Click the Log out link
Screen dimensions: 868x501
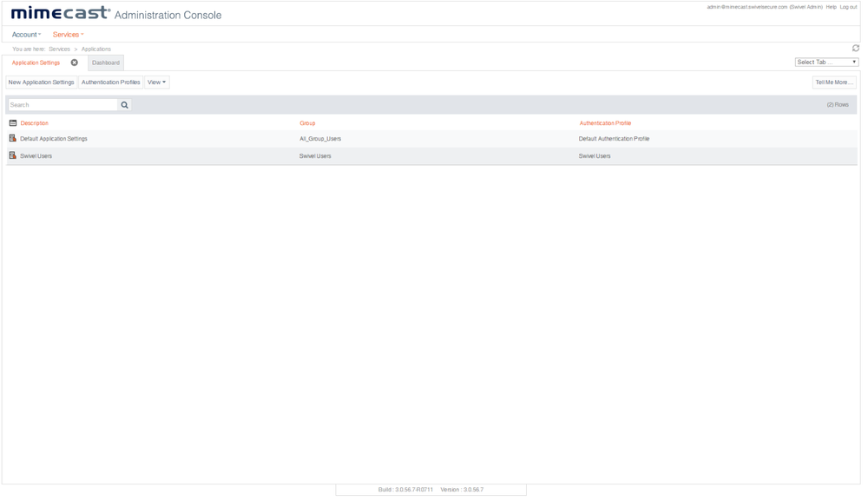tap(848, 6)
